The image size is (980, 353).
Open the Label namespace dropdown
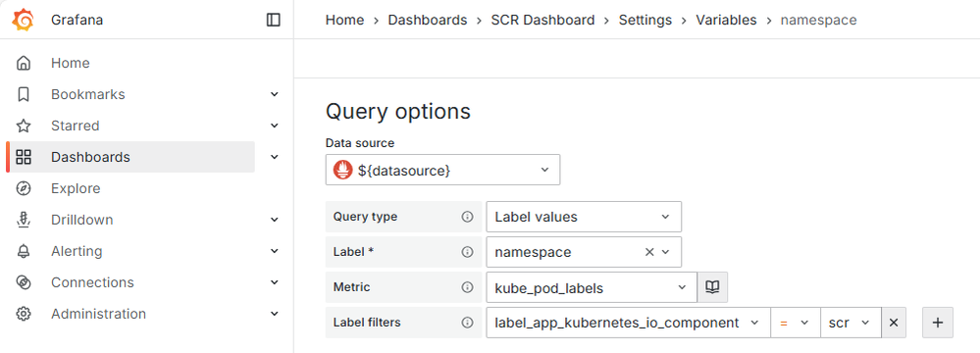[x=584, y=252]
